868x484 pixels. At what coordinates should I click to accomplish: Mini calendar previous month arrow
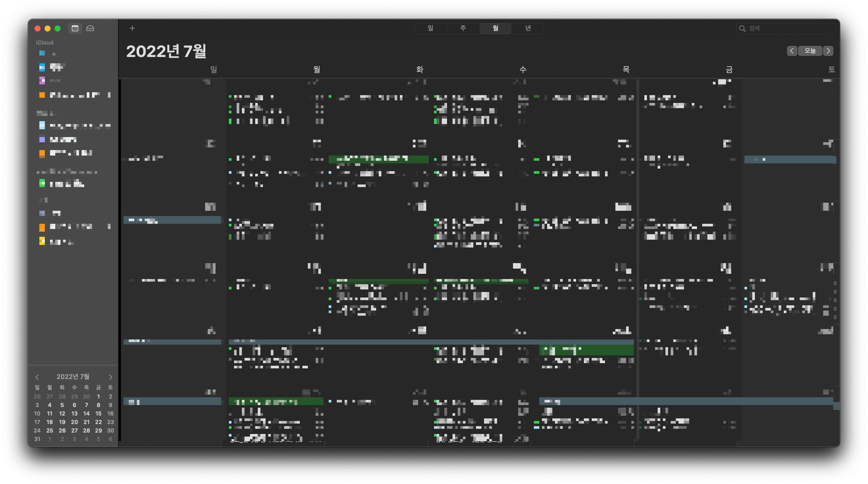point(37,377)
